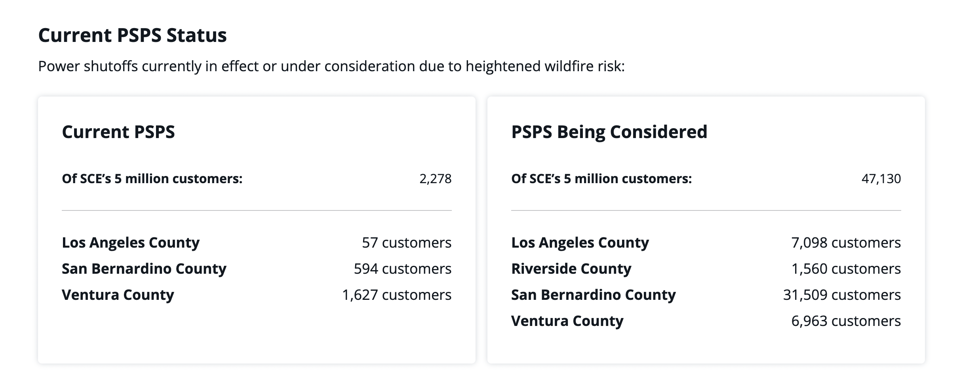Select the "PSPS Being Considered" card title

pyautogui.click(x=609, y=132)
